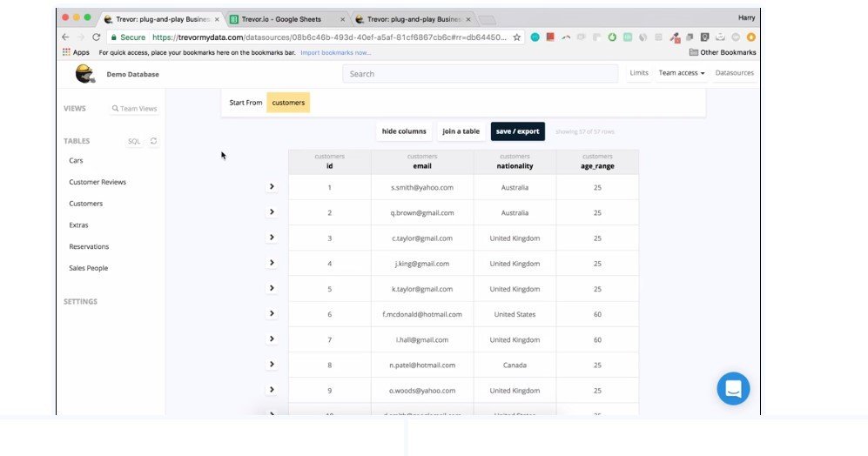Viewport: 868px width, 456px height.
Task: Click the Search input field
Action: pos(480,74)
